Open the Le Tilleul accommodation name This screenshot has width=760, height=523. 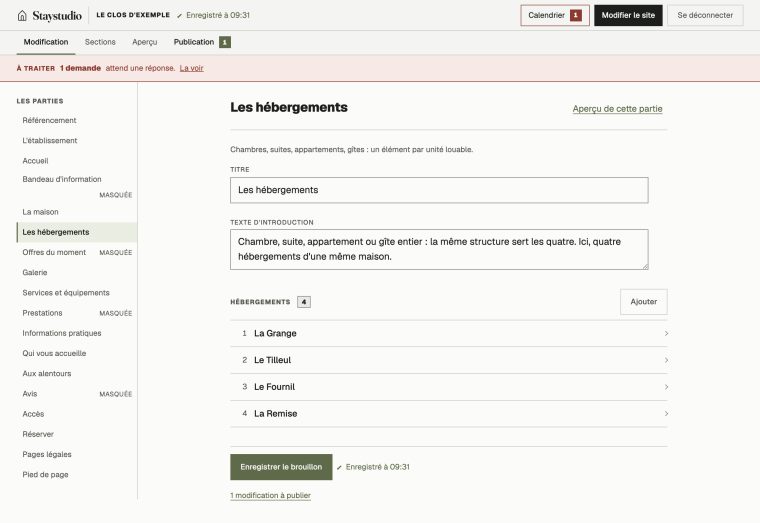272,360
